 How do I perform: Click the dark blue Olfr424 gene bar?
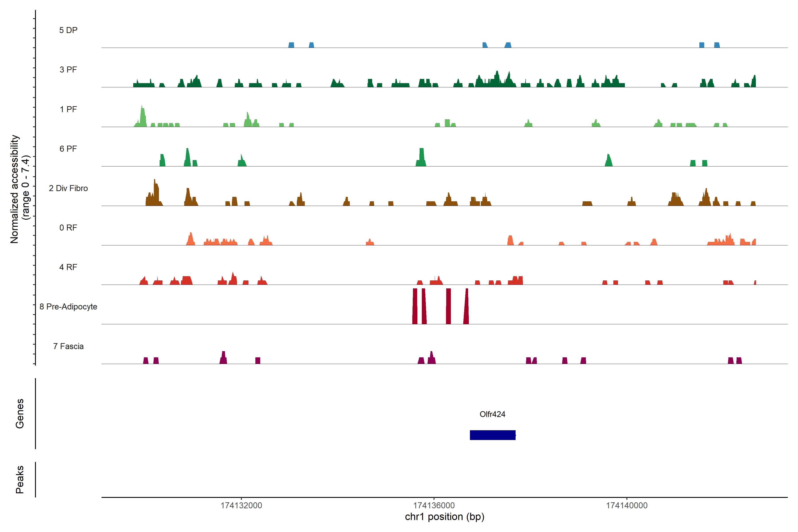492,435
